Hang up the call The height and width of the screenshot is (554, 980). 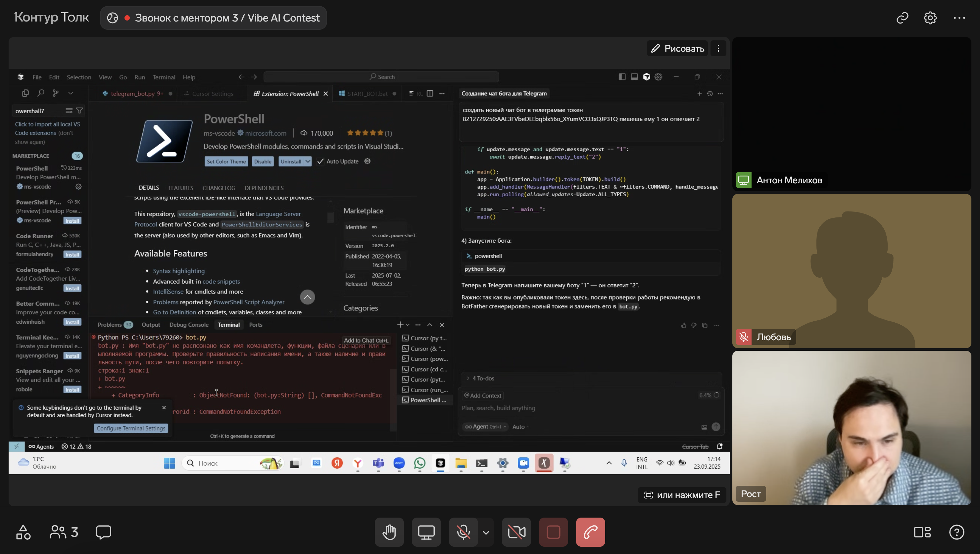click(590, 532)
